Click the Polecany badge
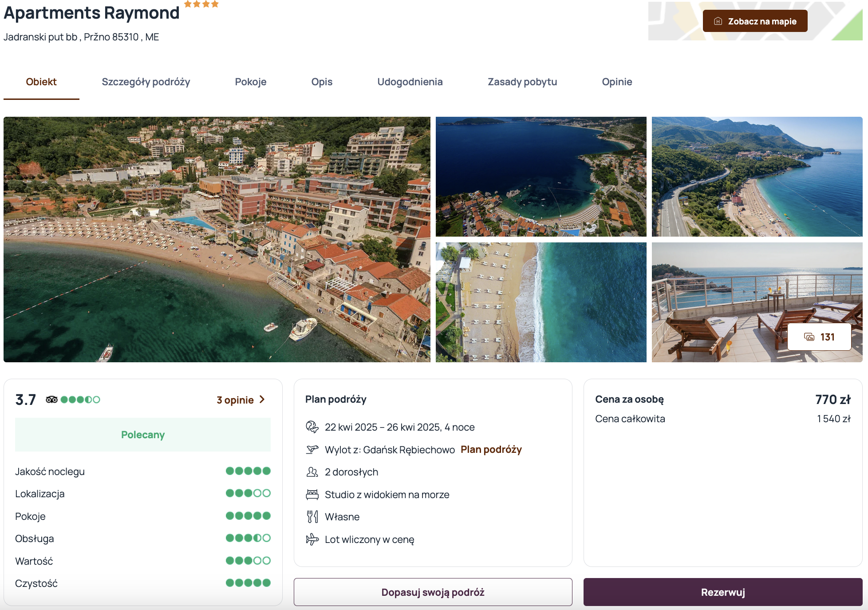Screen dimensions: 868x610 coord(143,435)
